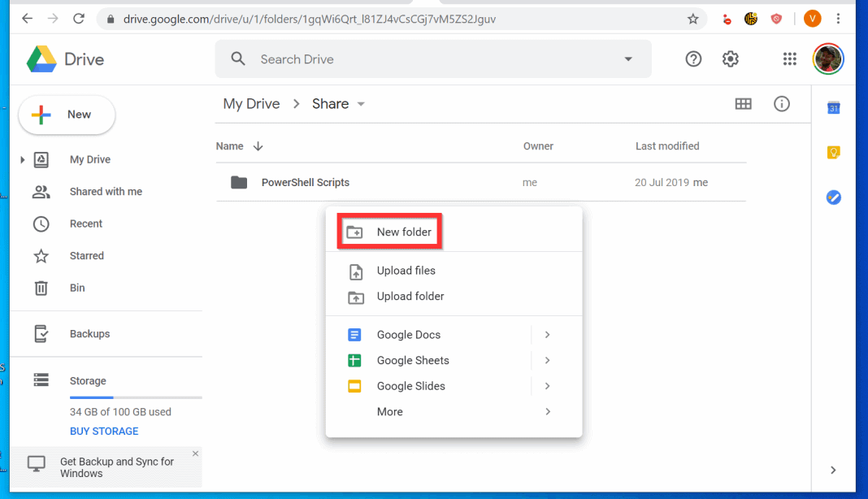Viewport: 868px width, 499px height.
Task: Open Google Calendar side panel icon
Action: click(833, 107)
